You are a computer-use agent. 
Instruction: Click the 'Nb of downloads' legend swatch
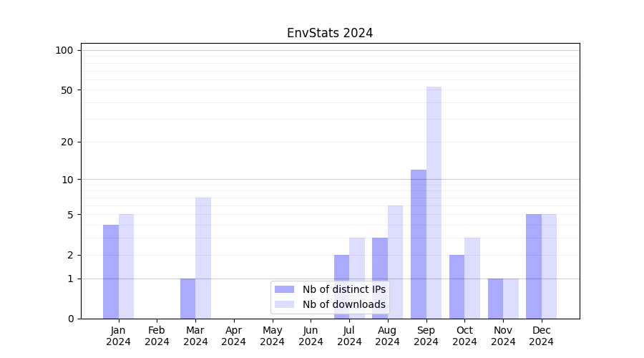pyautogui.click(x=284, y=304)
